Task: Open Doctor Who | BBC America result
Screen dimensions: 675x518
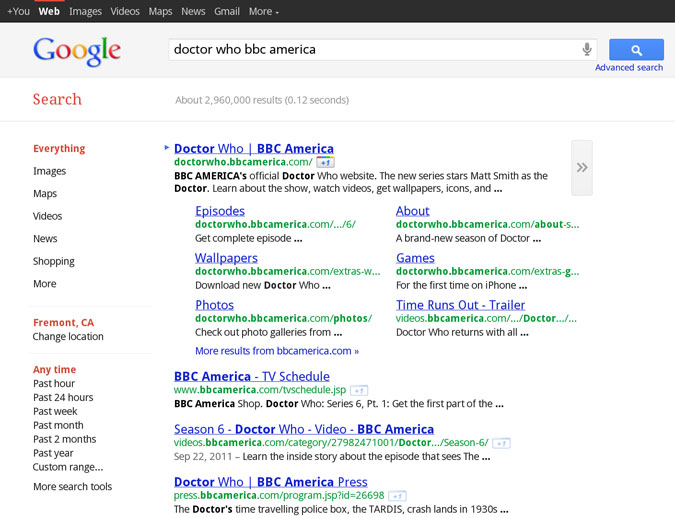Action: coord(253,149)
